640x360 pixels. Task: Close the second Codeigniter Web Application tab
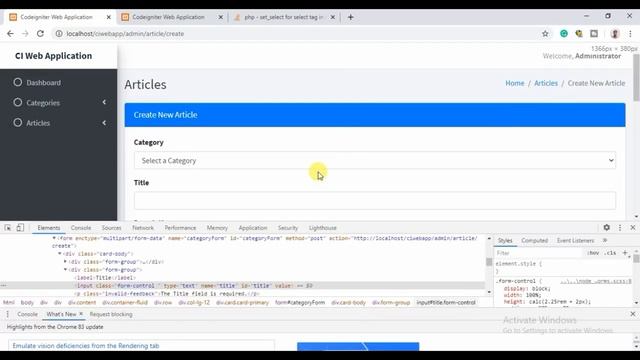click(x=220, y=17)
